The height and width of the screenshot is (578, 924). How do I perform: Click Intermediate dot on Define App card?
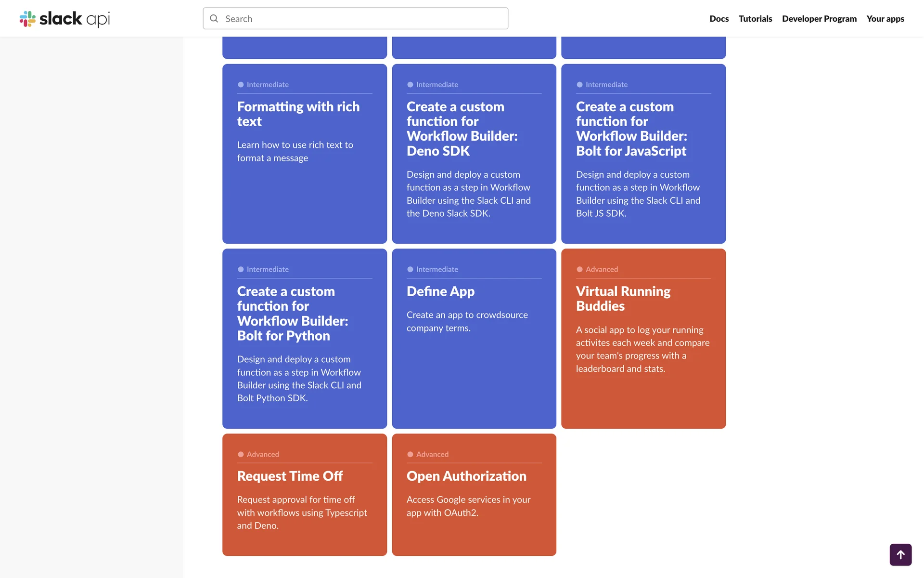[x=410, y=269]
